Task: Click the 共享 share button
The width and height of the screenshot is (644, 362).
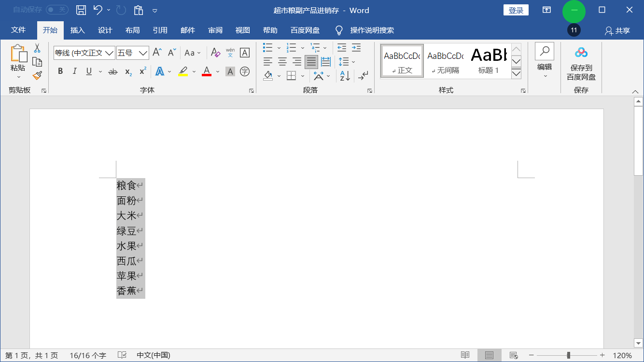Action: point(617,30)
